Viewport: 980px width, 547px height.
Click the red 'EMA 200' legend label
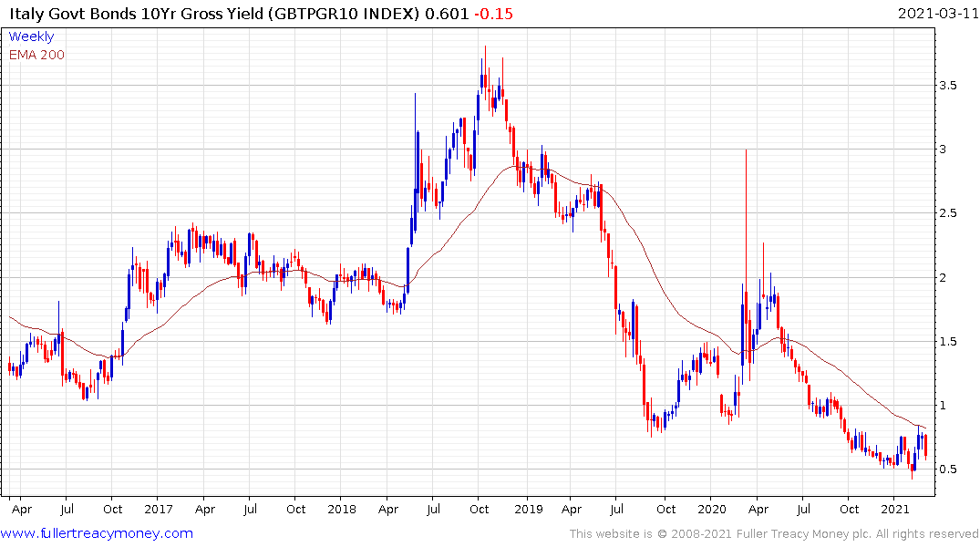(36, 55)
